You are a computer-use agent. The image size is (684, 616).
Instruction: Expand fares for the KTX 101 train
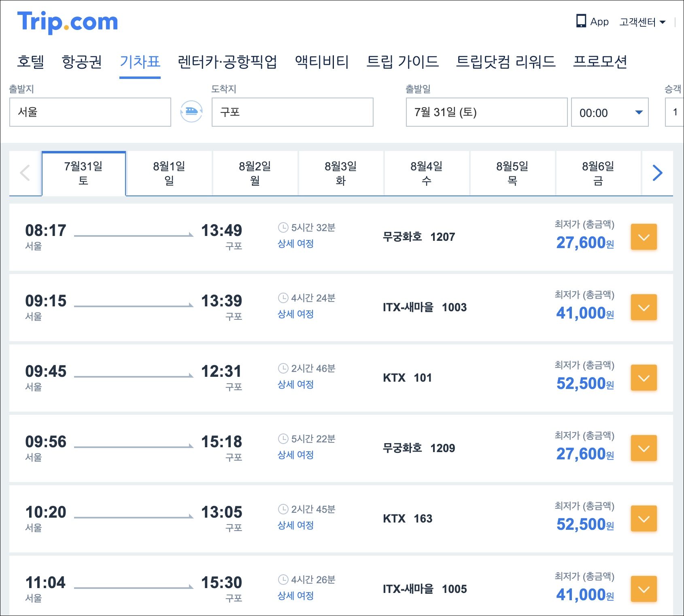[644, 378]
